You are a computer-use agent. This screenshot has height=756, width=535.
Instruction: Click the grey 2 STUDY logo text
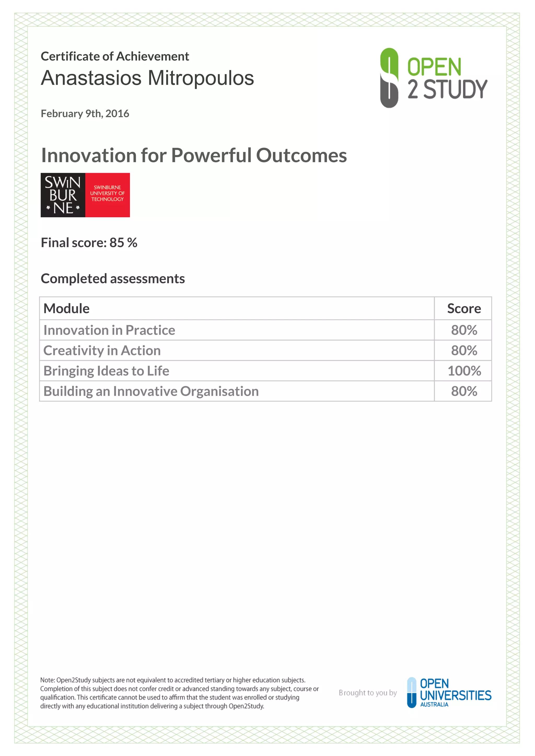click(x=447, y=89)
